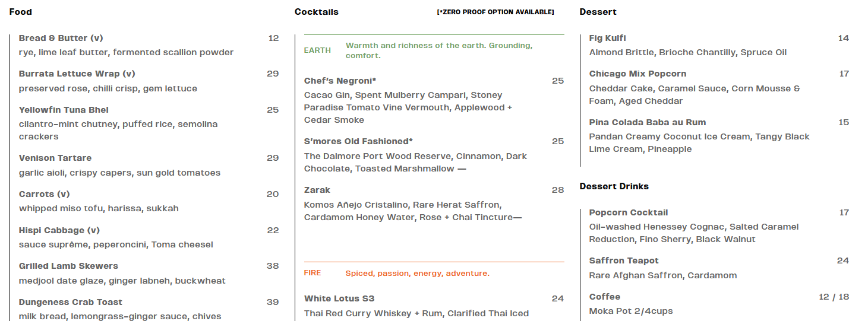Click the Cocktails section heading
The image size is (868, 321).
(x=317, y=12)
